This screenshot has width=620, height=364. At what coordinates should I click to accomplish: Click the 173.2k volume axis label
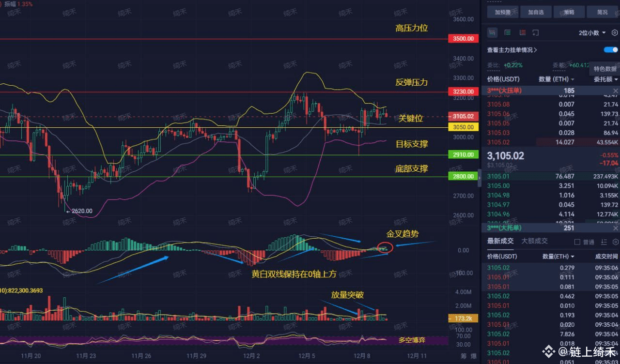click(x=463, y=318)
